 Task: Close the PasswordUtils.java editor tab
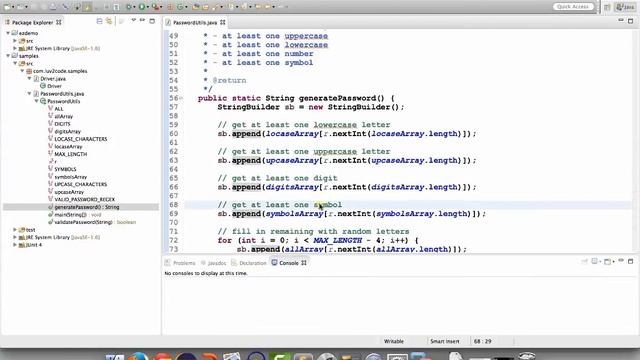[222, 22]
